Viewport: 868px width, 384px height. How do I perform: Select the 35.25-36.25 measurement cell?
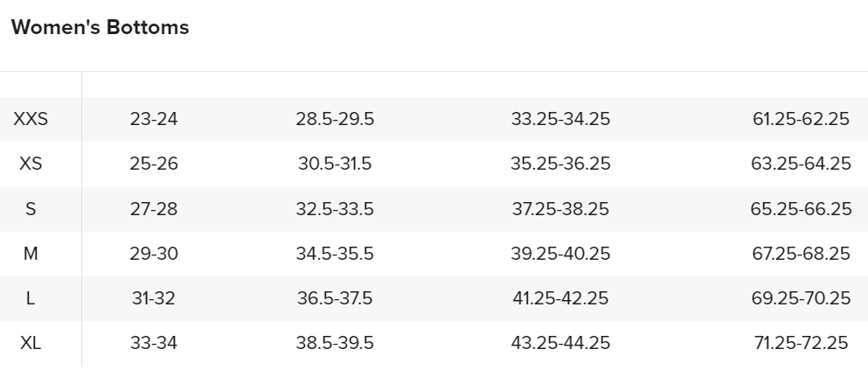point(560,164)
